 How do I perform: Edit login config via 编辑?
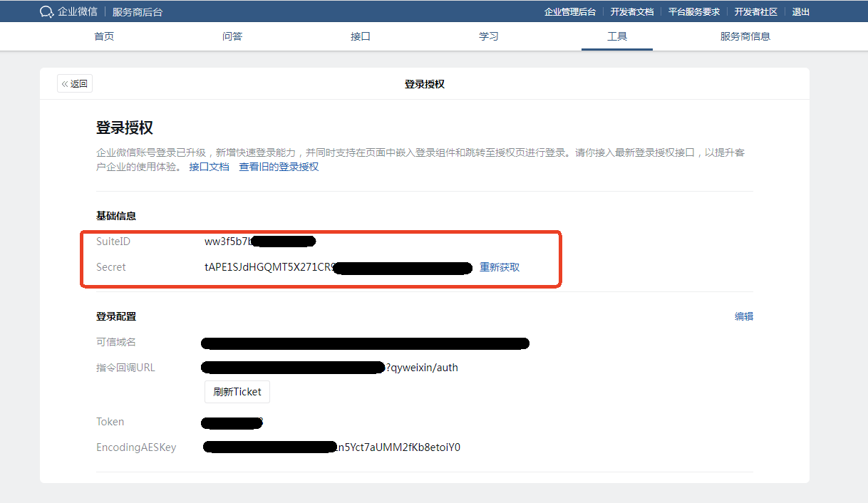point(744,316)
